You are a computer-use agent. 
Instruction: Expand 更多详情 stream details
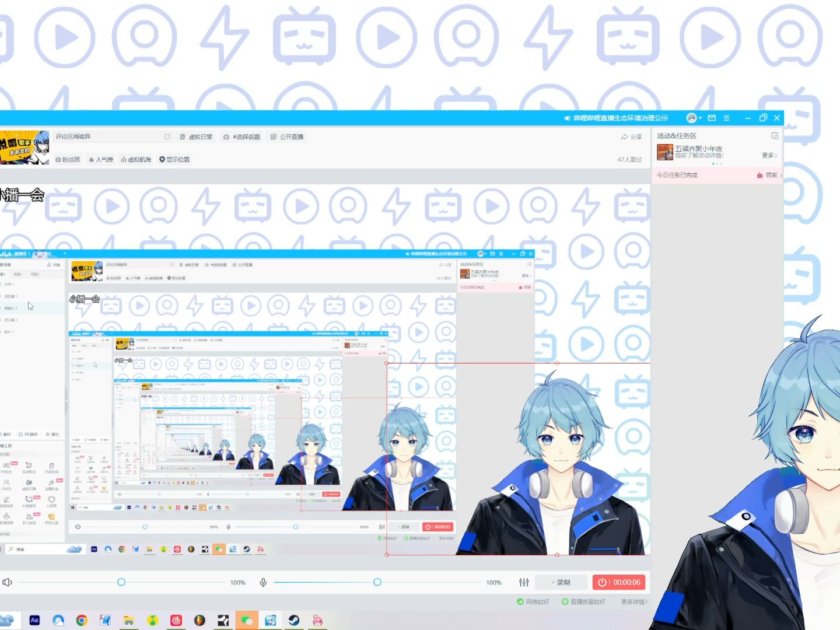pos(634,601)
